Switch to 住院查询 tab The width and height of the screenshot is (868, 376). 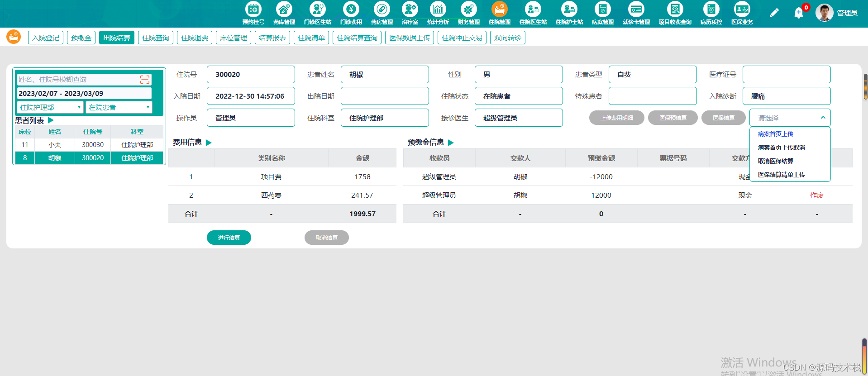156,38
